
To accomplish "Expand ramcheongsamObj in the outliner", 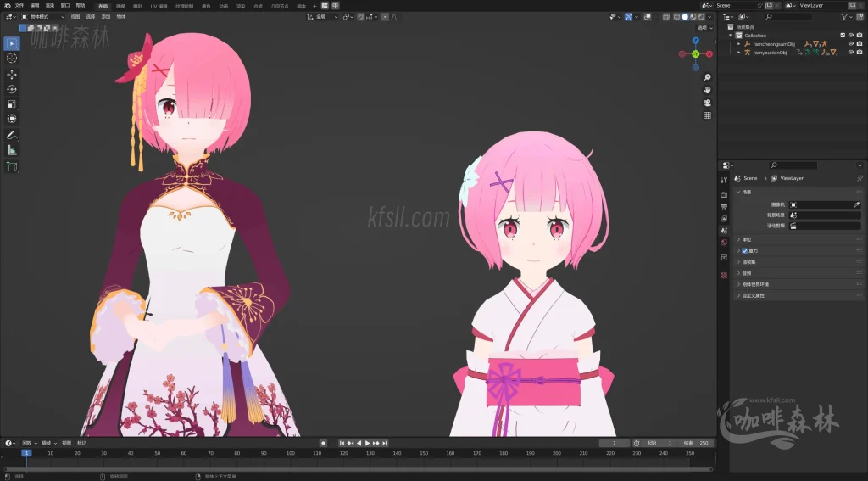I will 739,44.
